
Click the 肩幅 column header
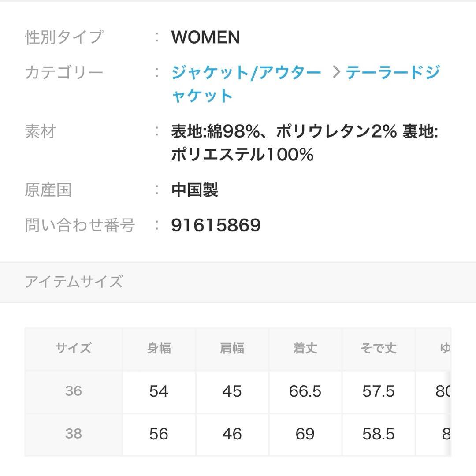point(232,348)
